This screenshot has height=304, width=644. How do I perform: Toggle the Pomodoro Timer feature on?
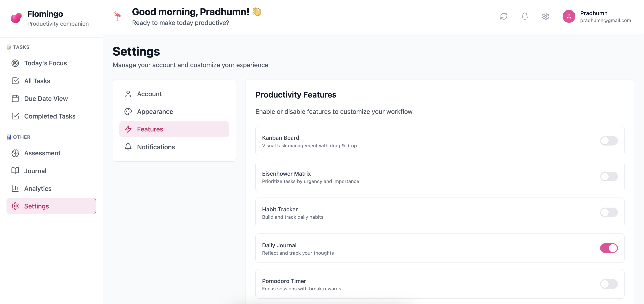[x=608, y=284]
